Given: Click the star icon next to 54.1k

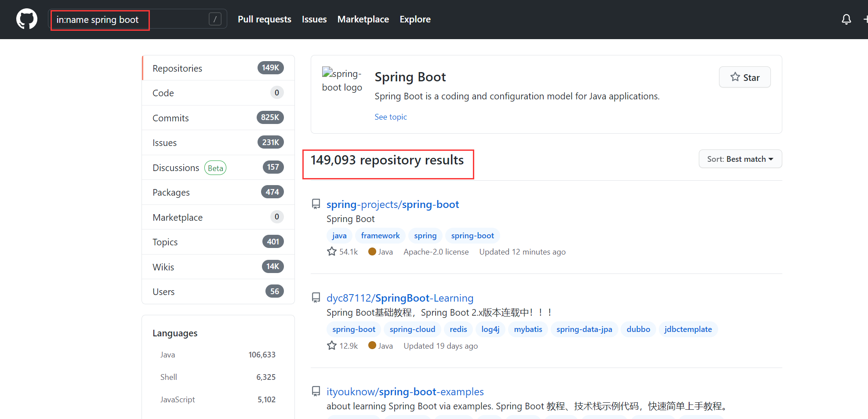Looking at the screenshot, I should click(x=332, y=251).
